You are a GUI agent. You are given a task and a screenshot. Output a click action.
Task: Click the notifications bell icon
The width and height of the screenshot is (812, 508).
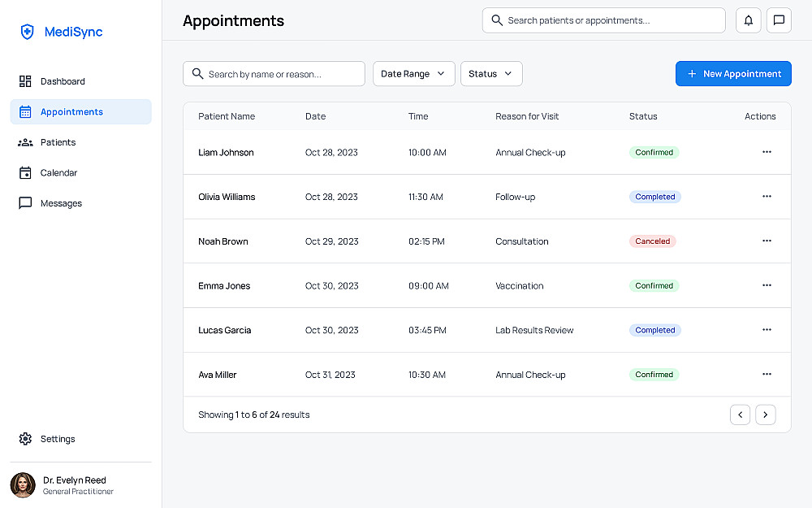748,20
